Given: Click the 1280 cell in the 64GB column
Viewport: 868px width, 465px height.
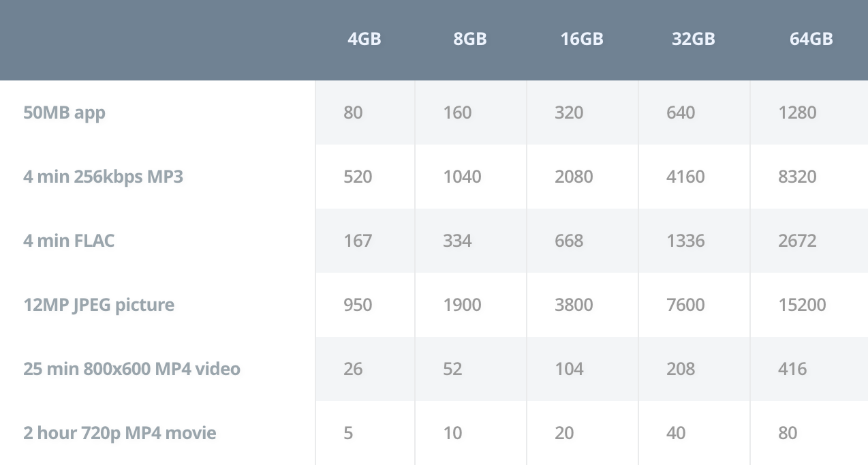Looking at the screenshot, I should (797, 112).
